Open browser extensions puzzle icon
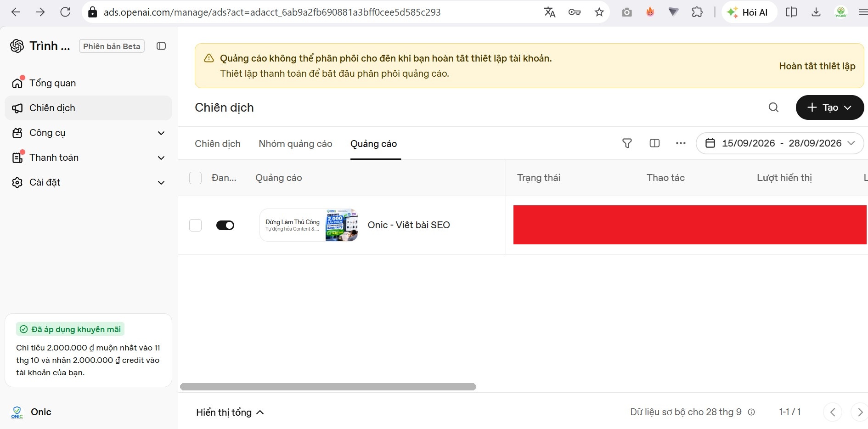Image resolution: width=868 pixels, height=429 pixels. tap(697, 12)
